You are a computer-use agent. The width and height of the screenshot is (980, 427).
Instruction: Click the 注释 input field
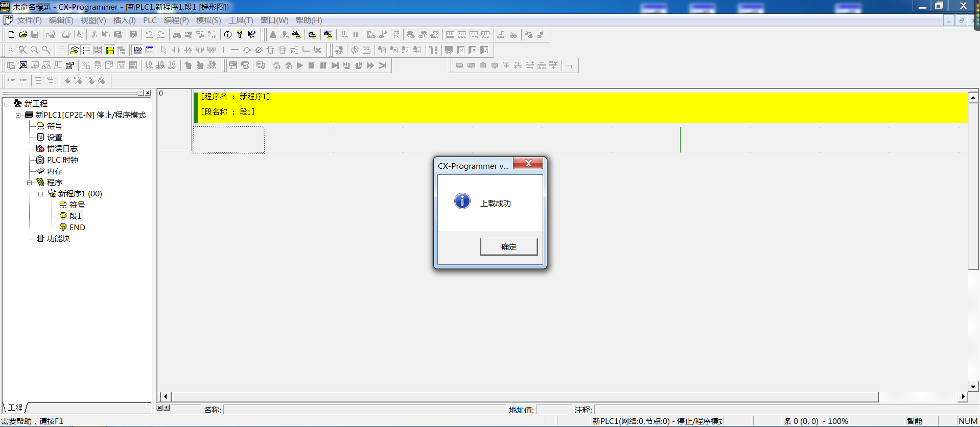coord(786,410)
